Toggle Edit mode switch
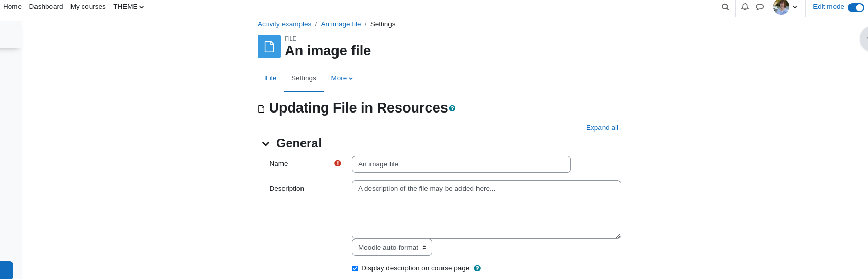Viewport: 868px width, 279px height. click(856, 7)
